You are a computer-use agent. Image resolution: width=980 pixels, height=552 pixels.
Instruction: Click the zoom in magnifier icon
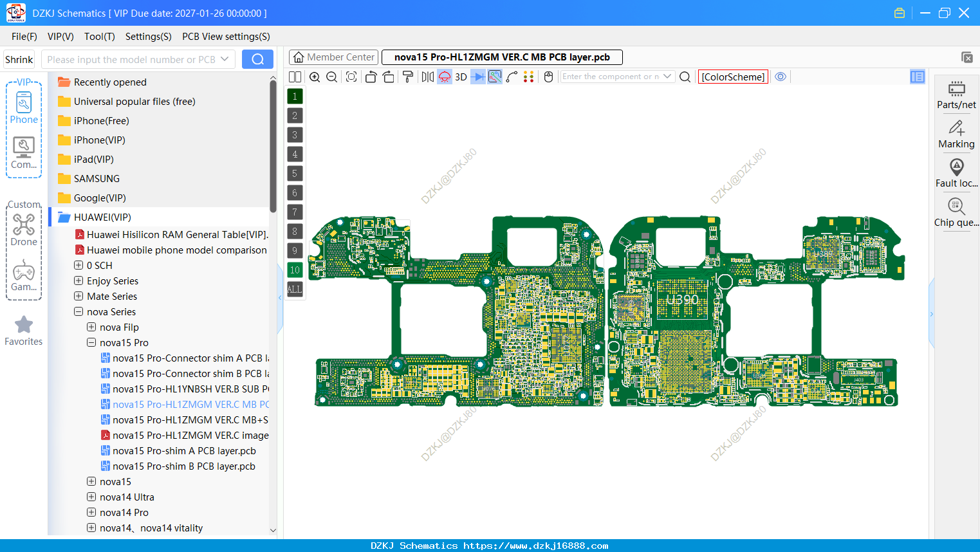point(315,77)
